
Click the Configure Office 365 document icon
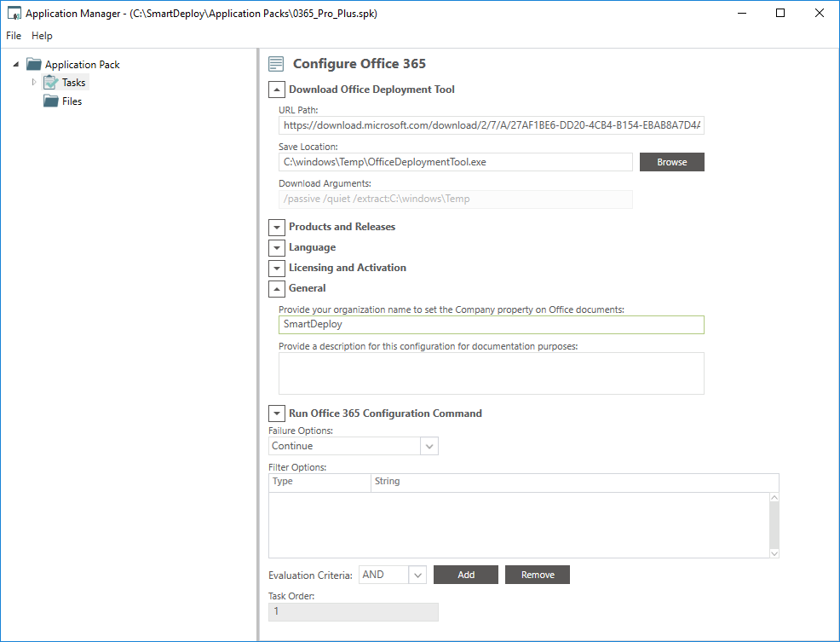tap(276, 64)
